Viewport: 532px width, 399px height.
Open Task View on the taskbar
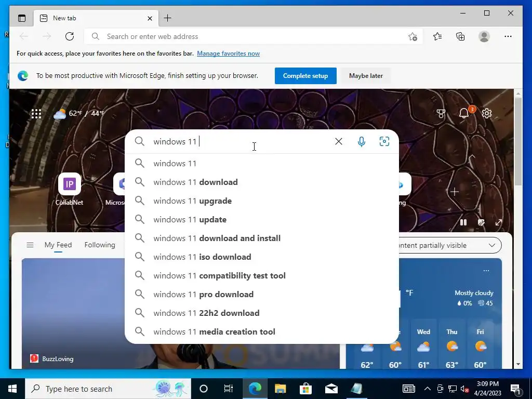(x=229, y=389)
